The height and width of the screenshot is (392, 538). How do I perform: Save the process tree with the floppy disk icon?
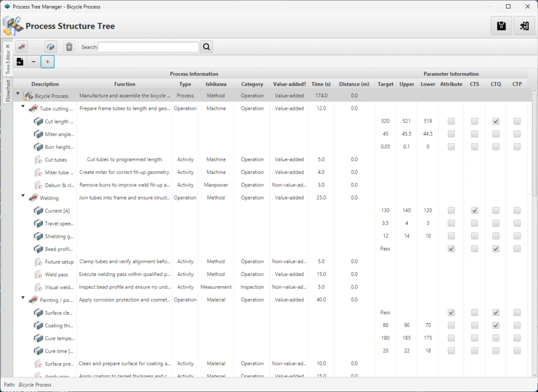[501, 26]
